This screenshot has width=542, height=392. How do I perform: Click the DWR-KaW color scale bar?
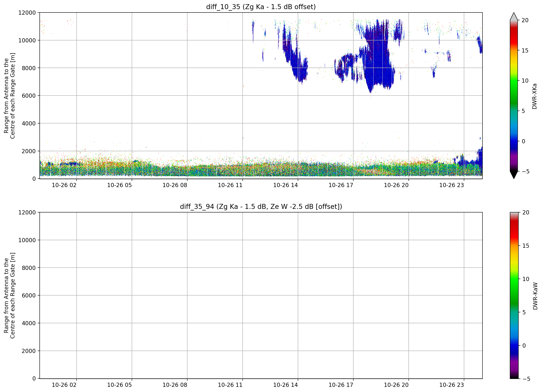click(514, 295)
